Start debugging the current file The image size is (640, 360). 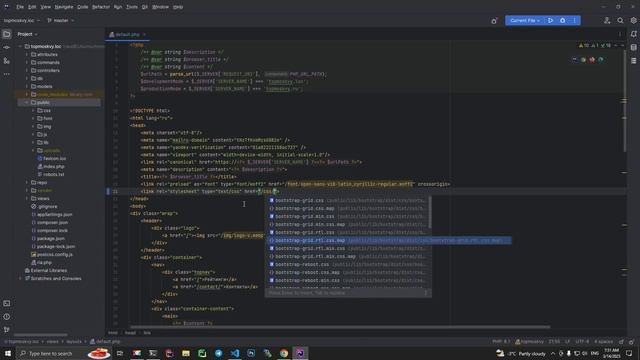pos(562,20)
